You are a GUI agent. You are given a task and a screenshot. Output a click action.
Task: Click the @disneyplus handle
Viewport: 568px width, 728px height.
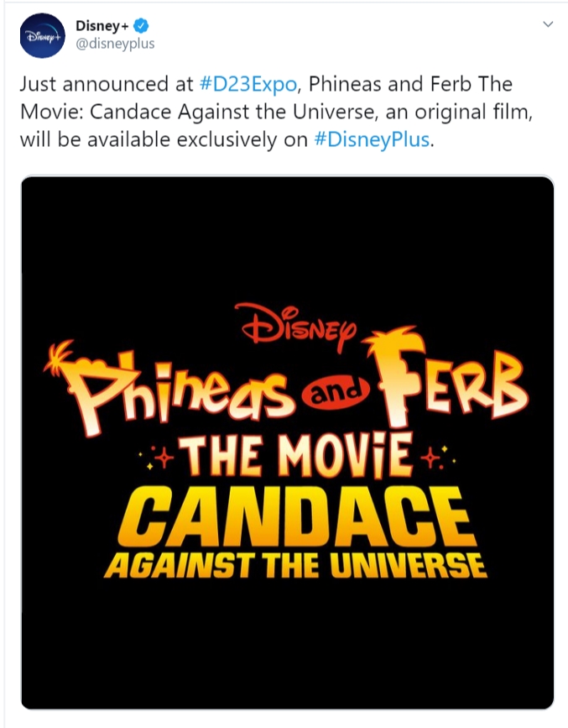pyautogui.click(x=115, y=44)
